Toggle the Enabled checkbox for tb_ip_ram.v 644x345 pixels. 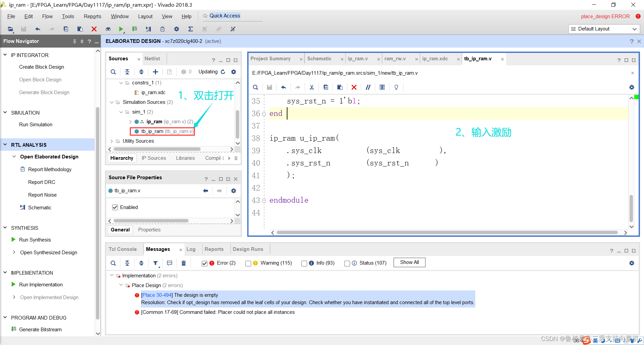tap(115, 207)
